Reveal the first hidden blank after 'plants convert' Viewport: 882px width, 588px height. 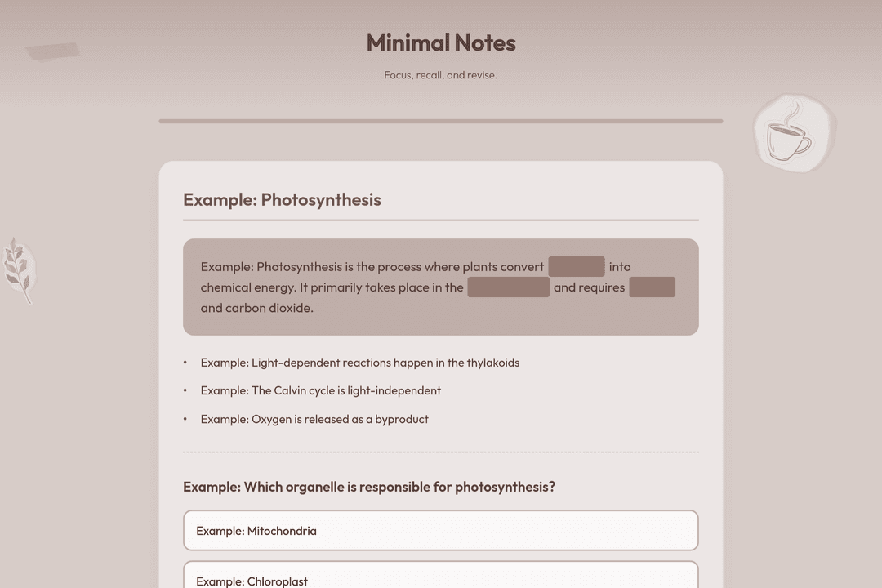pos(576,267)
